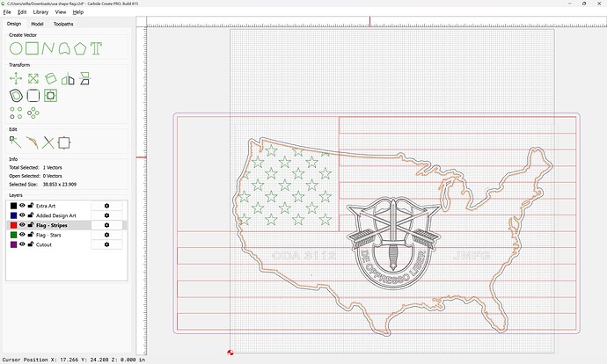607x364 pixels.
Task: Click the black Extra Art color swatch
Action: tap(13, 206)
